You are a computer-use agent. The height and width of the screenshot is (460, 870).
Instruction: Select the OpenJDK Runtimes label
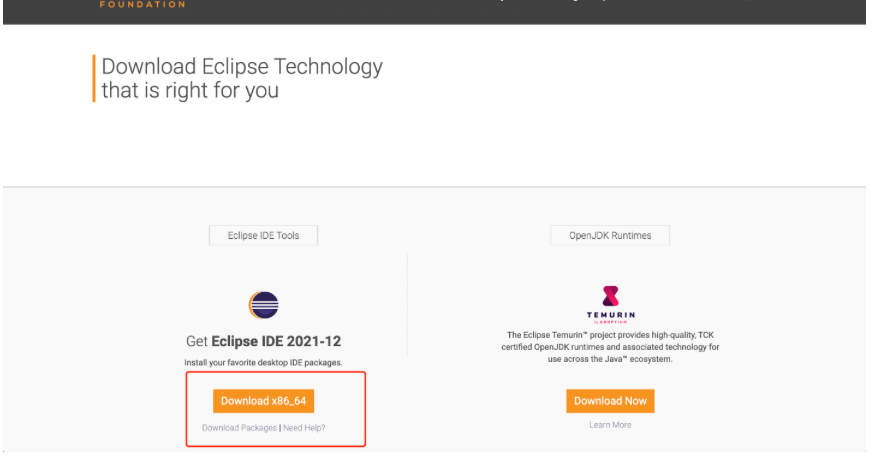point(610,236)
